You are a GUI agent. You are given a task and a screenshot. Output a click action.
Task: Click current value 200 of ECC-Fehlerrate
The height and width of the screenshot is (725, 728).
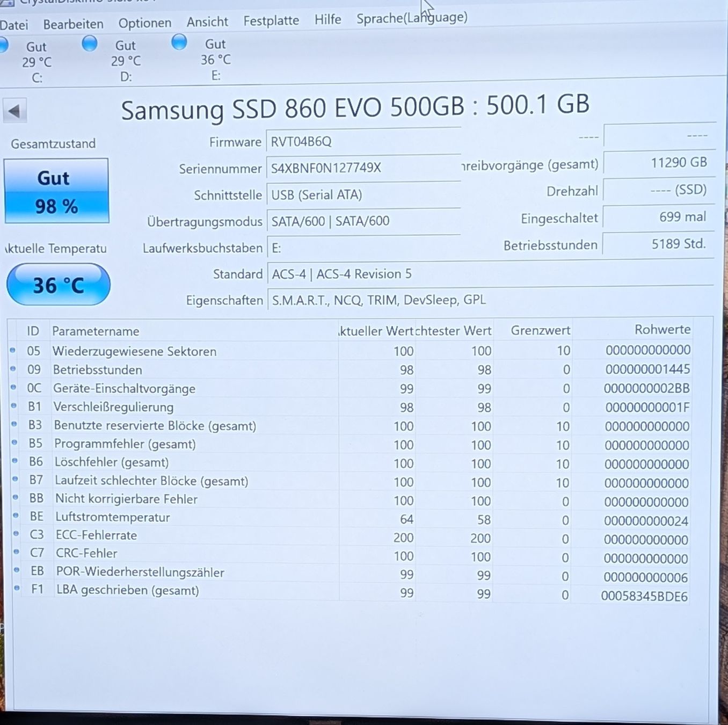click(403, 538)
